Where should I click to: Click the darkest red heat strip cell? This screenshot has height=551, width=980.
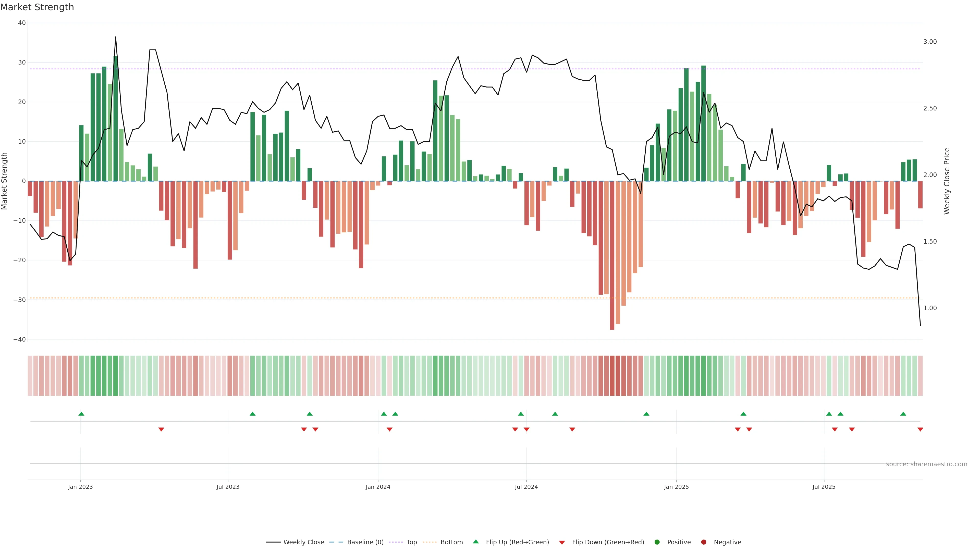coord(612,376)
